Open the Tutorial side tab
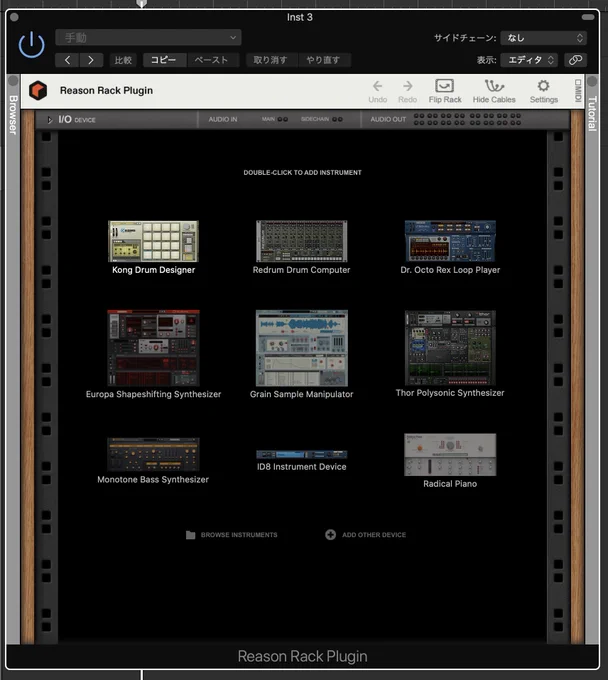 pyautogui.click(x=592, y=114)
